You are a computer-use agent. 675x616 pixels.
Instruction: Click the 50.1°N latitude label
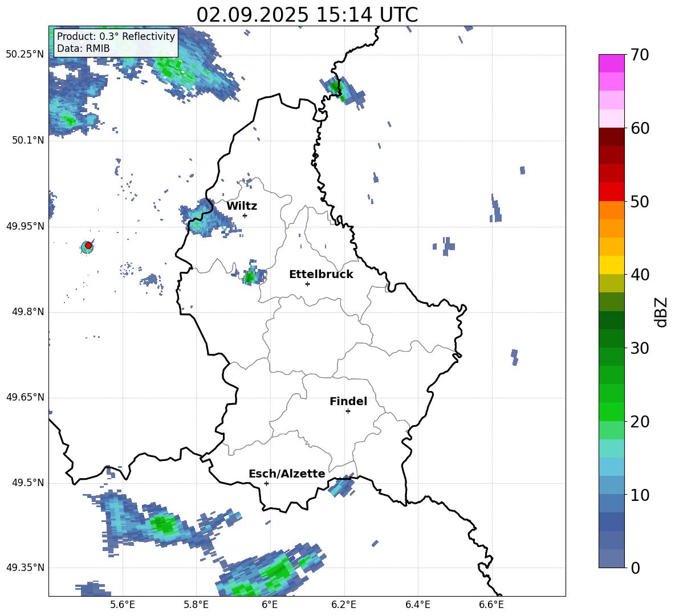[28, 140]
